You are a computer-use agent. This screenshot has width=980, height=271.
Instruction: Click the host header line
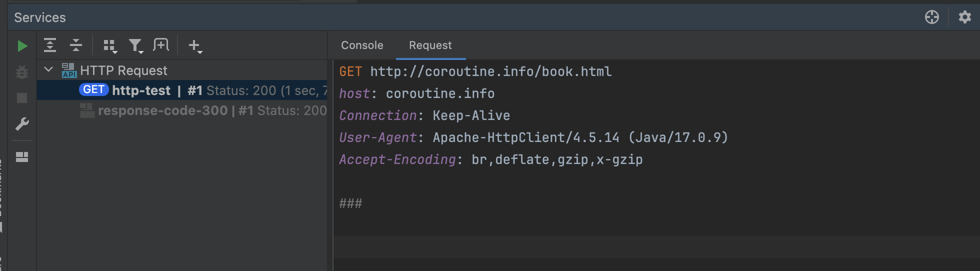[417, 93]
